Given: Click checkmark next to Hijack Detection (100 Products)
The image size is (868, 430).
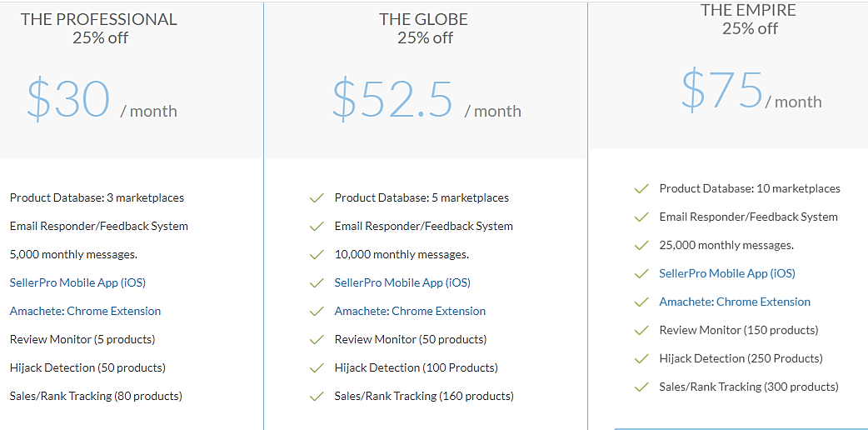Looking at the screenshot, I should tap(317, 368).
